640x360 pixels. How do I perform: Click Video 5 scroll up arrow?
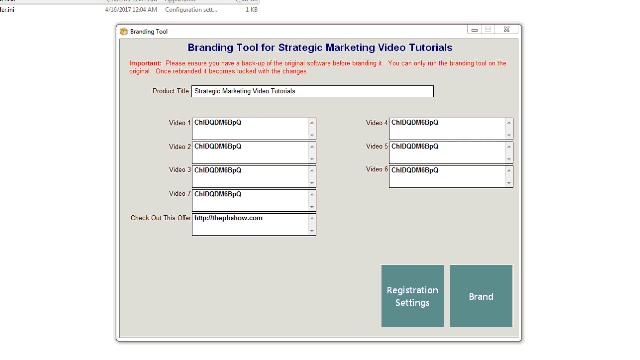pyautogui.click(x=509, y=147)
